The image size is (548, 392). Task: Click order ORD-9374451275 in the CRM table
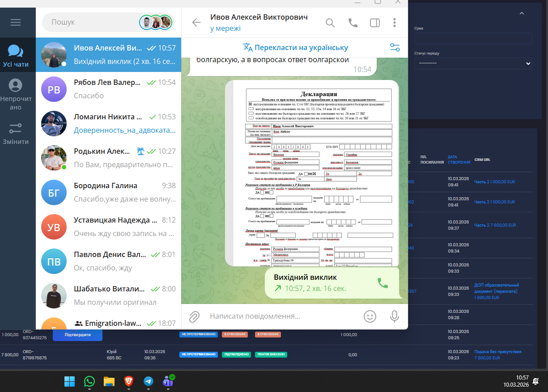coord(35,335)
